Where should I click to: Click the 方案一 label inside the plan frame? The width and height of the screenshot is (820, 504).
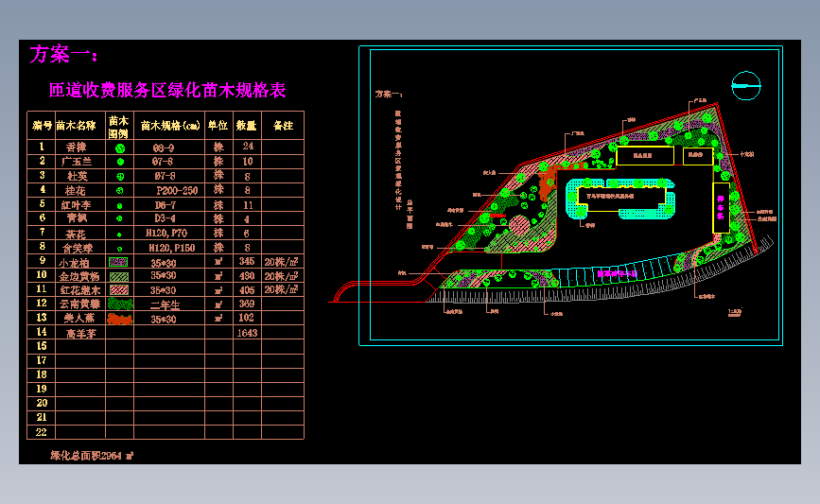coord(389,95)
